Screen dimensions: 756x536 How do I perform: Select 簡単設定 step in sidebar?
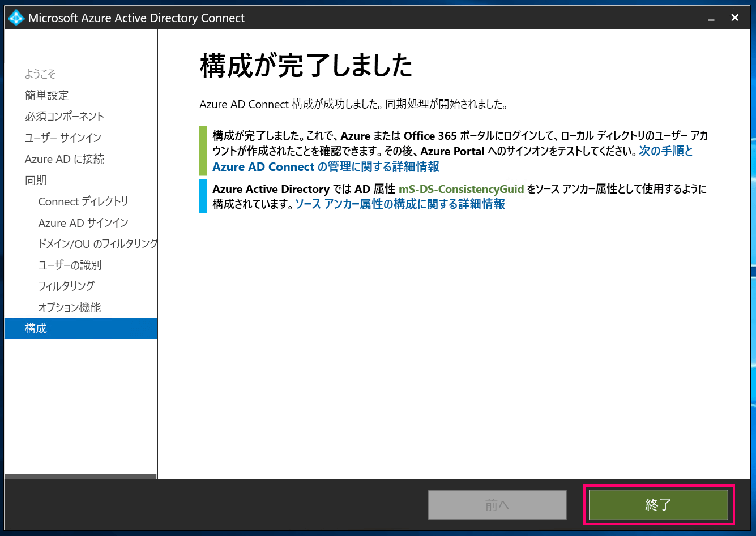tap(46, 95)
